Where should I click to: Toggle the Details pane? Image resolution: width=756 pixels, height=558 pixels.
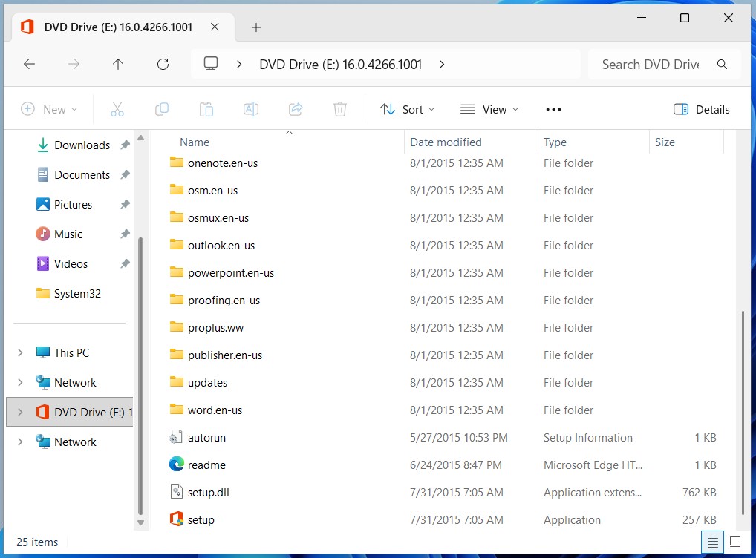pos(700,109)
